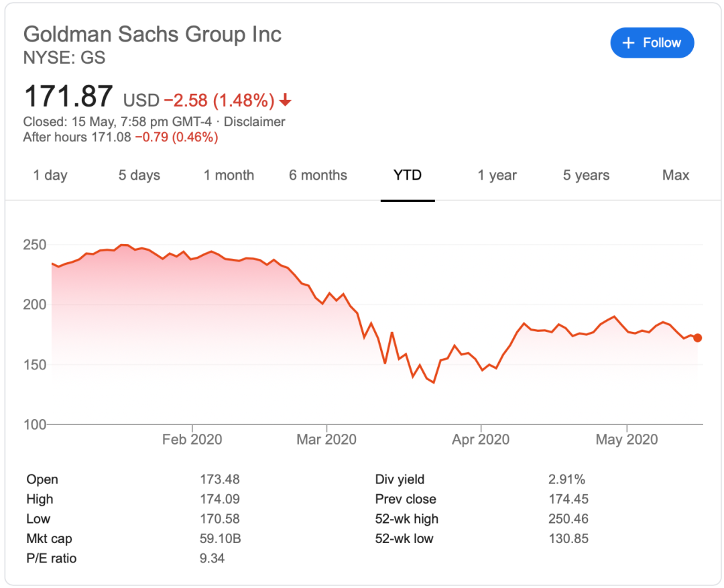Image resolution: width=724 pixels, height=588 pixels.
Task: Click the red down arrow icon
Action: click(x=286, y=101)
